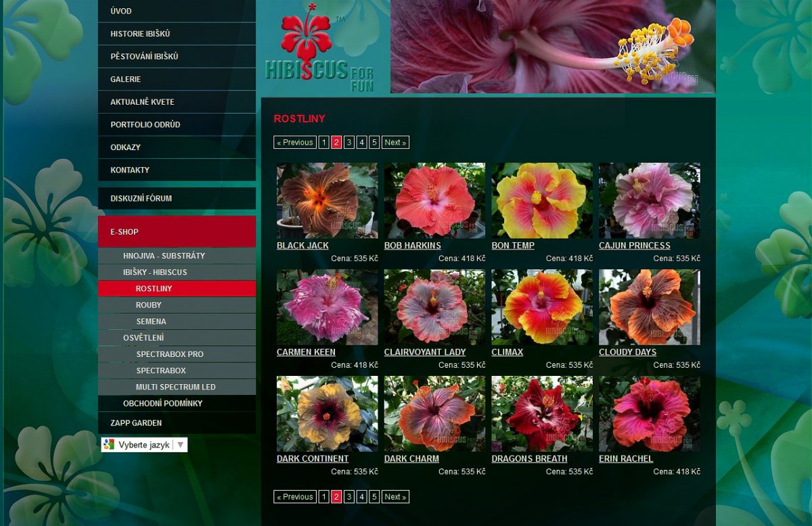Open Dark Continent flower thumbnail
This screenshot has height=526, width=812.
pos(328,414)
